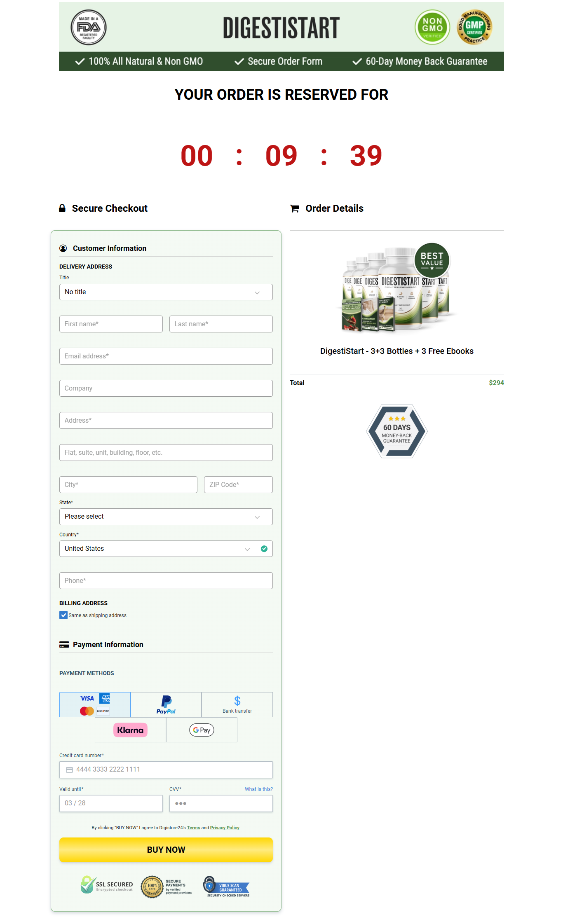Image resolution: width=563 pixels, height=924 pixels.
Task: Focus the Email address field
Action: pyautogui.click(x=166, y=356)
